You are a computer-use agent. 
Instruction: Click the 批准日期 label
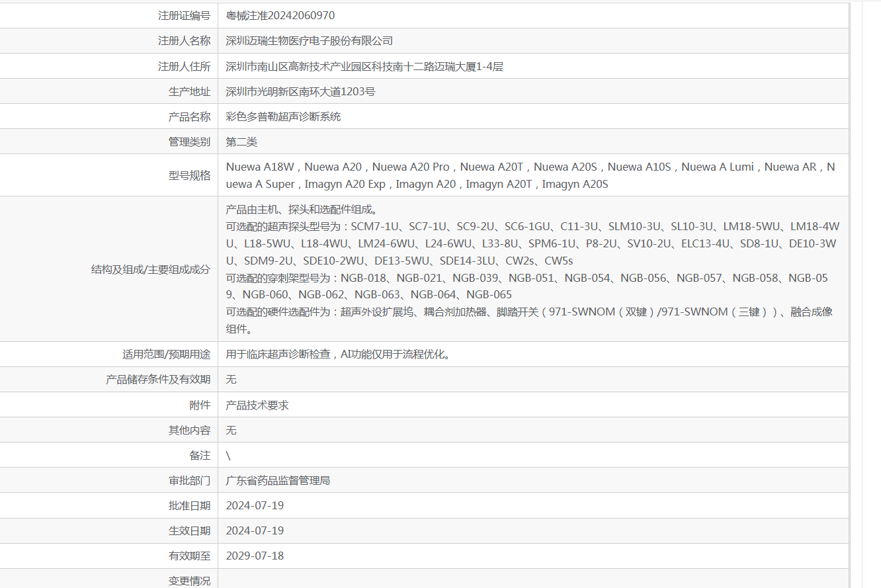(x=190, y=505)
